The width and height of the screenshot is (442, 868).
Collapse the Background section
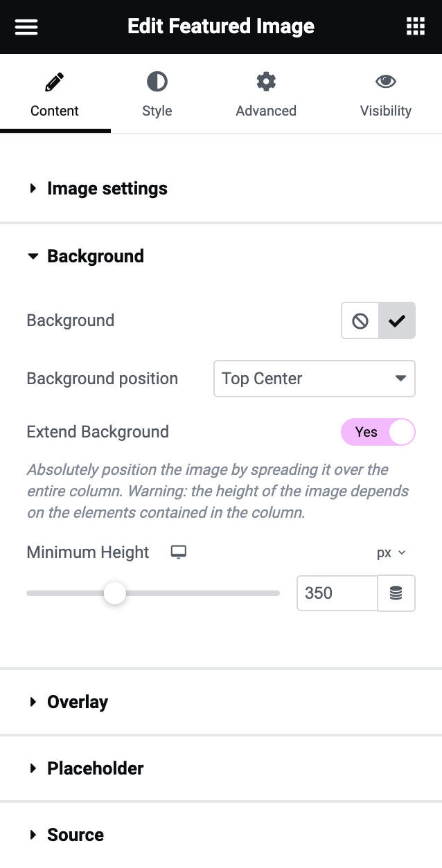coord(95,256)
